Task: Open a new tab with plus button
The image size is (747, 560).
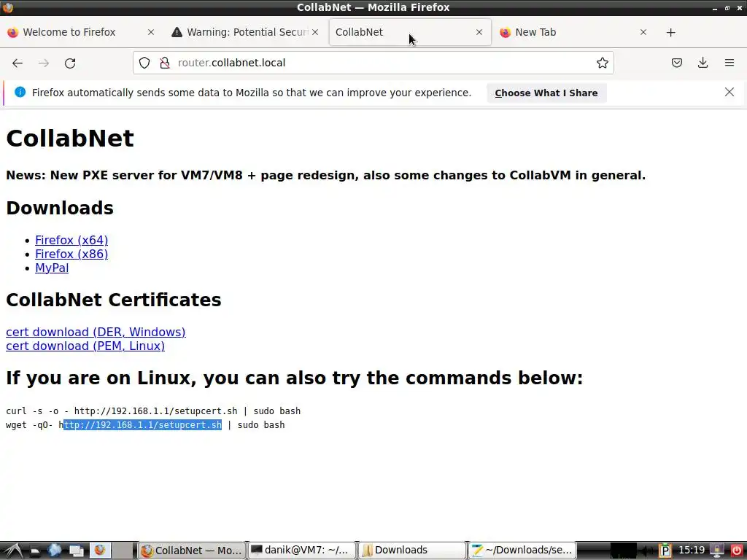Action: (x=670, y=32)
